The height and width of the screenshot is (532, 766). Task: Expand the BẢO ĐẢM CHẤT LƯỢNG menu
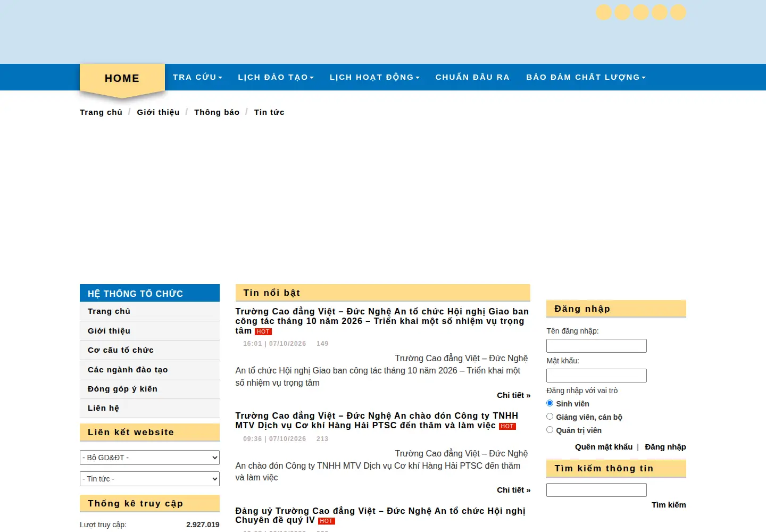click(x=586, y=77)
